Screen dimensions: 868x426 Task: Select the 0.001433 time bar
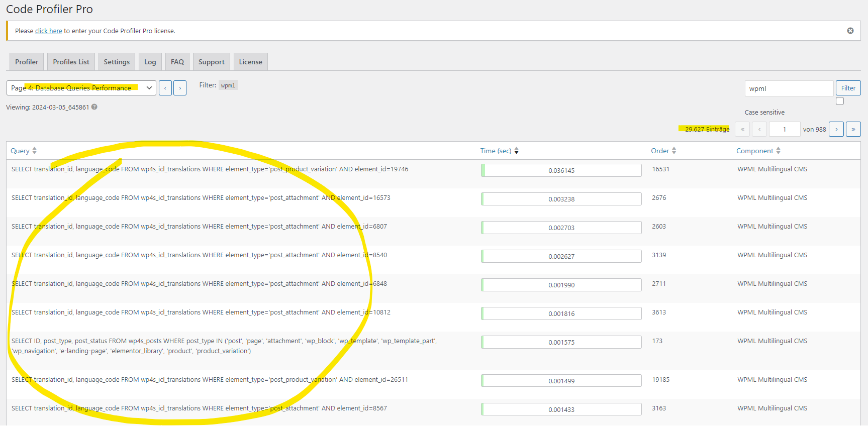[x=561, y=409]
